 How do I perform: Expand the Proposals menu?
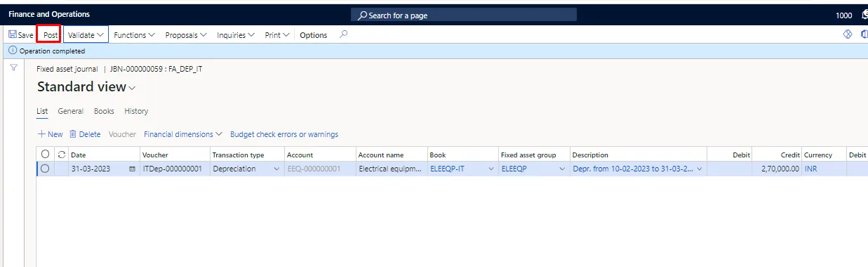[x=186, y=35]
